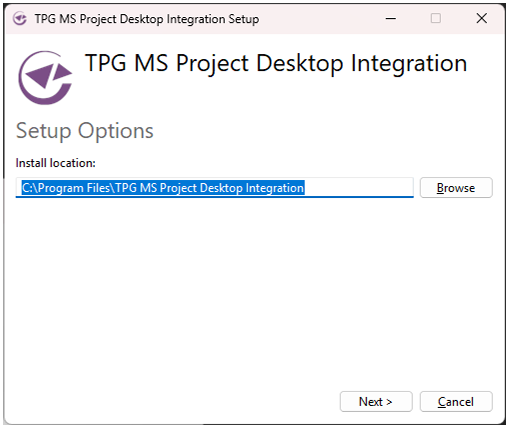Proceed with the Next > button
The height and width of the screenshot is (429, 510).
point(376,402)
